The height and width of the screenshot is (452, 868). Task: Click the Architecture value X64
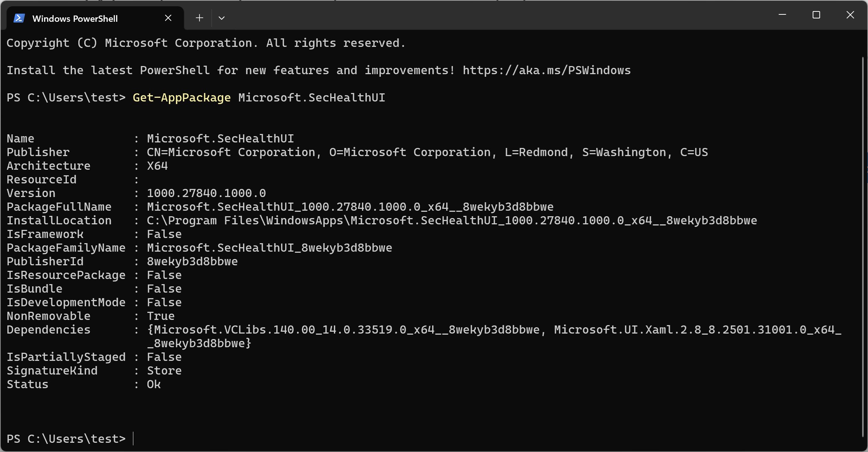coord(157,166)
